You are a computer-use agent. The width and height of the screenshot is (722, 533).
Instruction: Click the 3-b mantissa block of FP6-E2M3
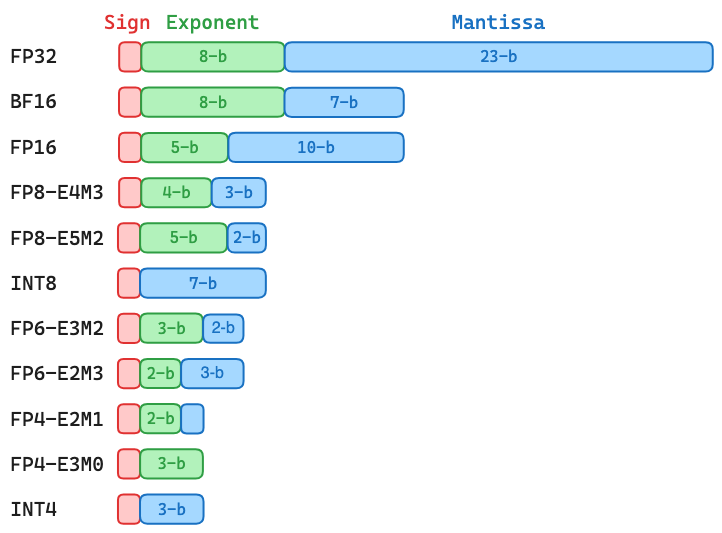(212, 373)
